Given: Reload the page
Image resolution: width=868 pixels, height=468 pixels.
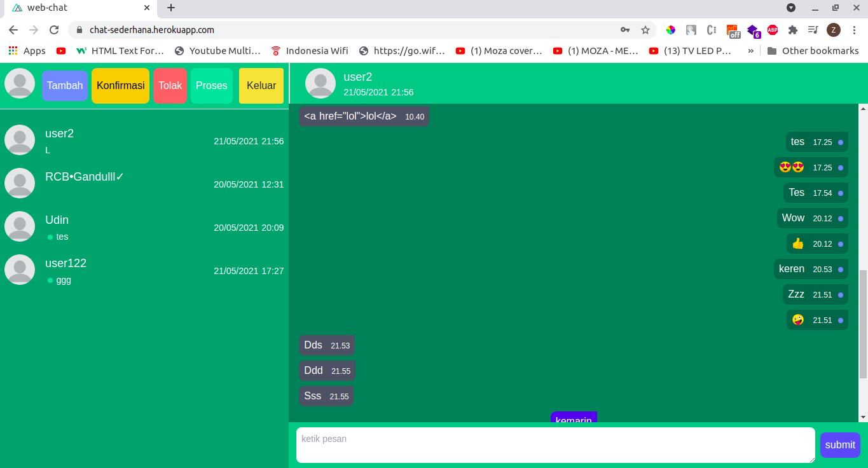Looking at the screenshot, I should pyautogui.click(x=55, y=30).
